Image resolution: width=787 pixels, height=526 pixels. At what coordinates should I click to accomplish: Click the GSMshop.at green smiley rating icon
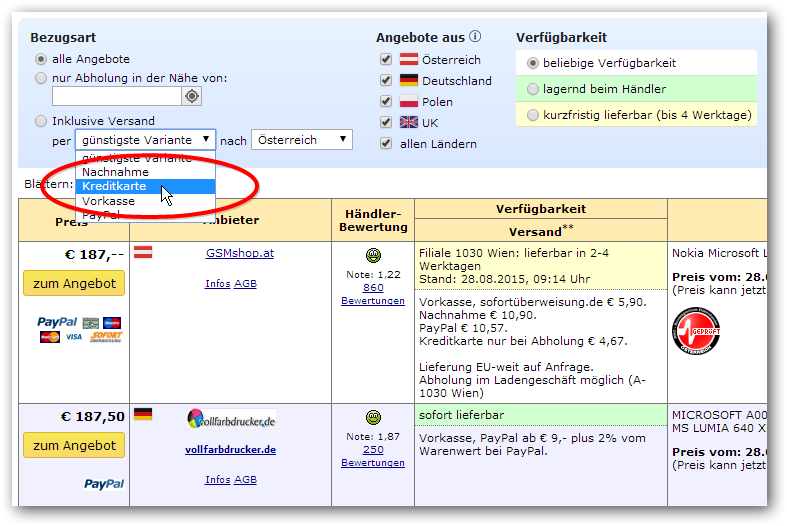[x=373, y=255]
